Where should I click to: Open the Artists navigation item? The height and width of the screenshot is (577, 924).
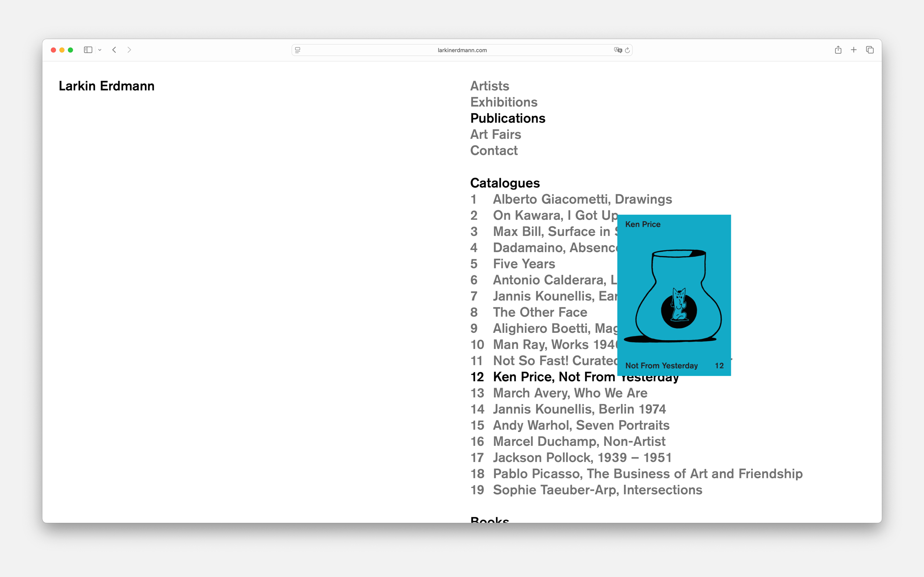pos(489,86)
